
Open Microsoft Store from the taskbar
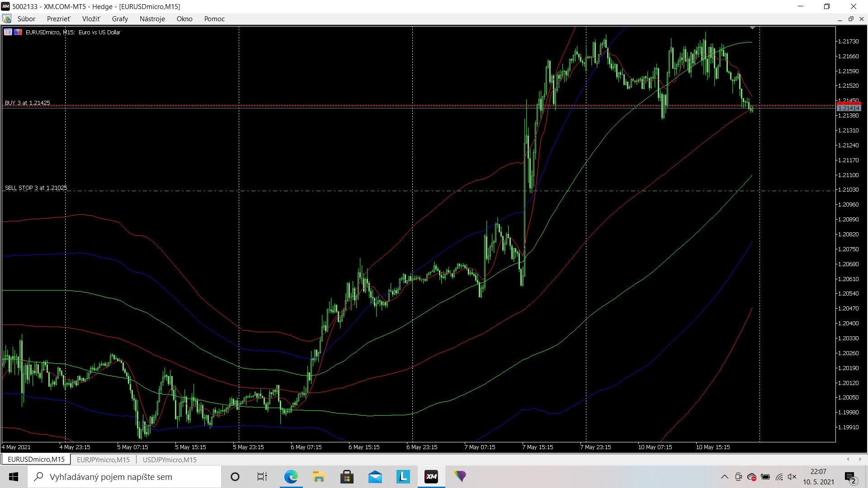pos(347,477)
